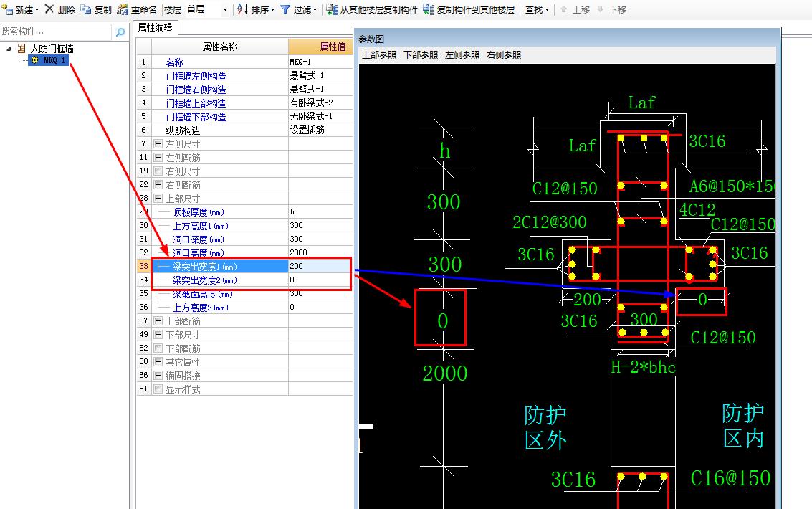Open the 右侧参照 menu
The width and height of the screenshot is (812, 509).
click(504, 55)
